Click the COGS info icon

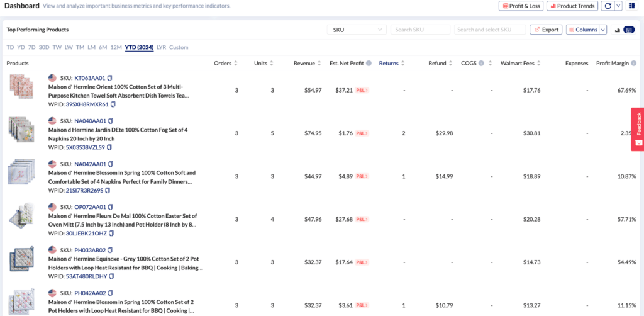point(481,64)
